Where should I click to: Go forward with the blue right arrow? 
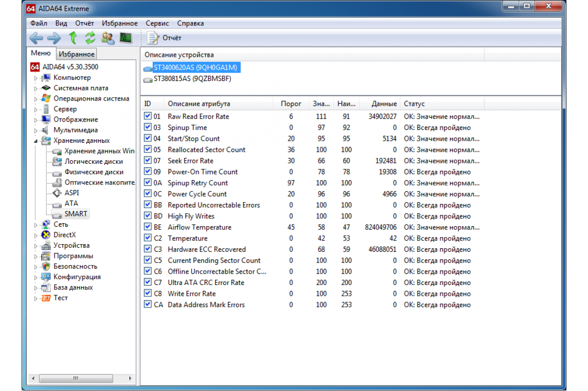tap(54, 38)
